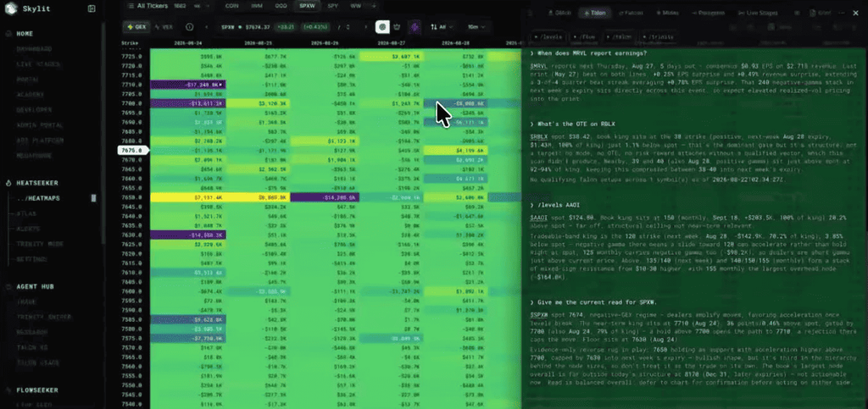Click the white highlighted globe icon
Viewport: 868px width, 409px height.
[382, 26]
